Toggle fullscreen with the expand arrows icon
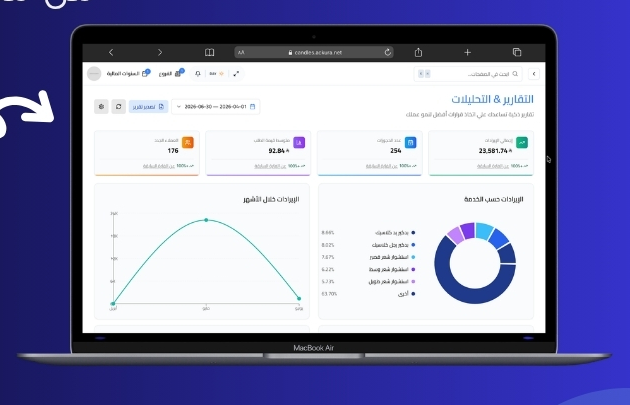Image resolution: width=630 pixels, height=405 pixels. pyautogui.click(x=236, y=74)
